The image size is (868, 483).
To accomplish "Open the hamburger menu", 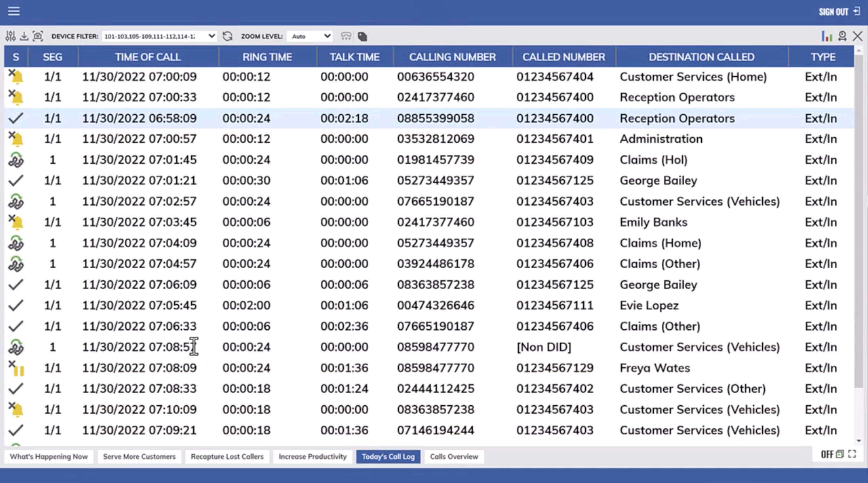I will [14, 11].
